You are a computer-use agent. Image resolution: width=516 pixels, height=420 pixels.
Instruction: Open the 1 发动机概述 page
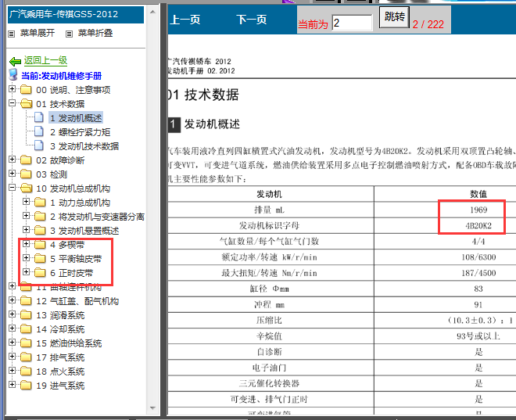76,118
